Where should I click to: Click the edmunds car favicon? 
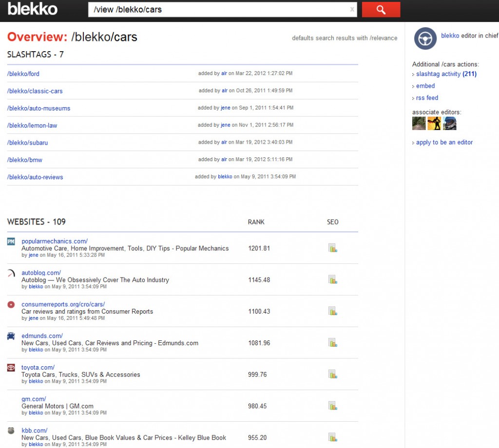tap(11, 336)
